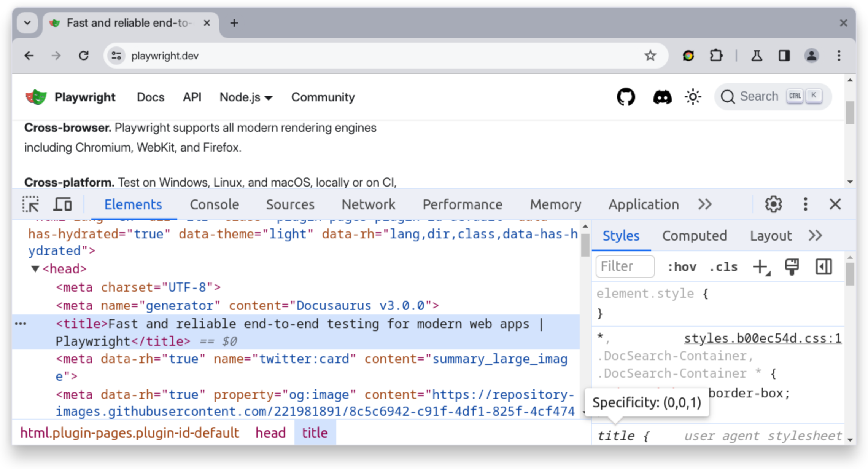Click the new style rule plus icon

(x=761, y=267)
